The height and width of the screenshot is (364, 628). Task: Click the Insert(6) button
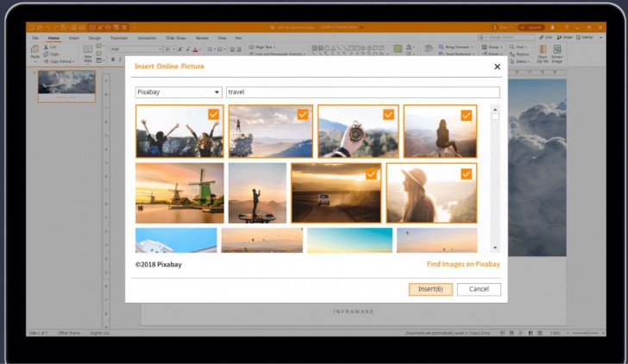[x=430, y=289]
